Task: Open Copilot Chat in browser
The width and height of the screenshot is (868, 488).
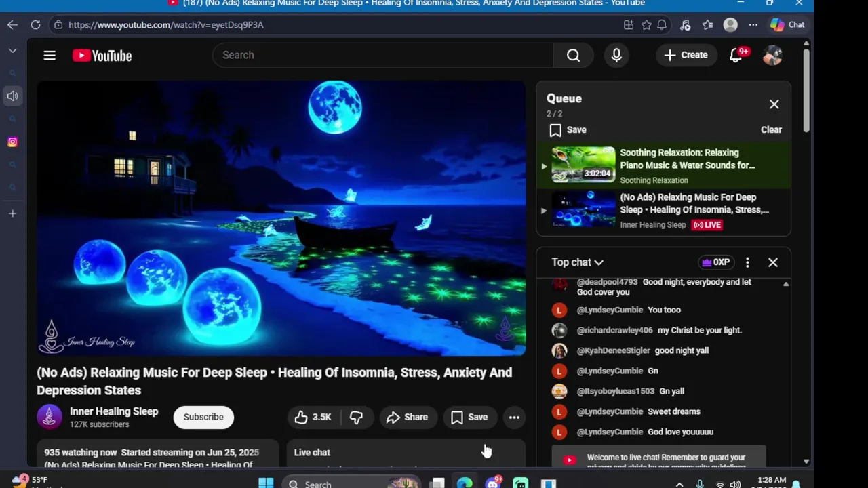Action: (x=787, y=24)
